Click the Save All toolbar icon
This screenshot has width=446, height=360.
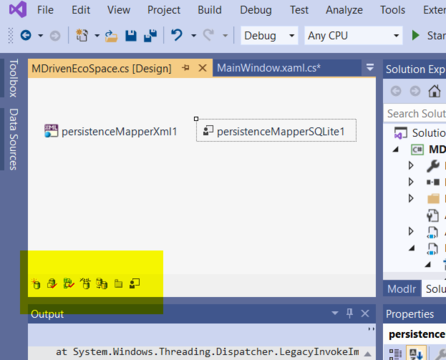(150, 35)
